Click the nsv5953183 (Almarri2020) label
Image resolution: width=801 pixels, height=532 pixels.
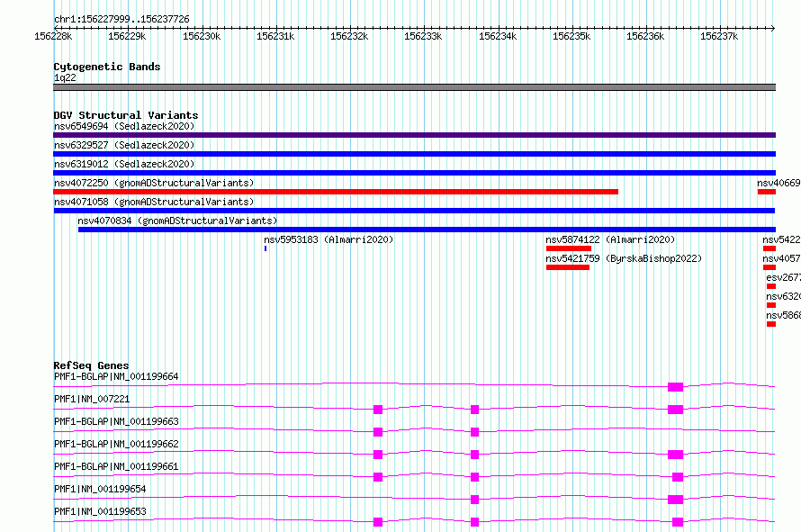tap(328, 239)
